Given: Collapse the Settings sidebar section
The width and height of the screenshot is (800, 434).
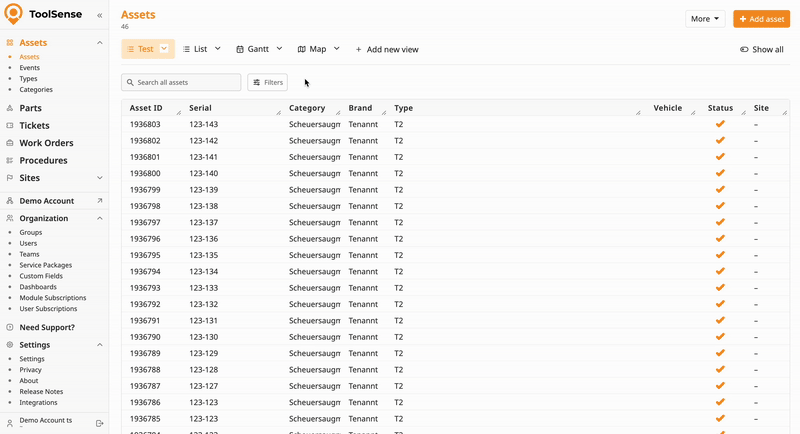Looking at the screenshot, I should [x=99, y=345].
